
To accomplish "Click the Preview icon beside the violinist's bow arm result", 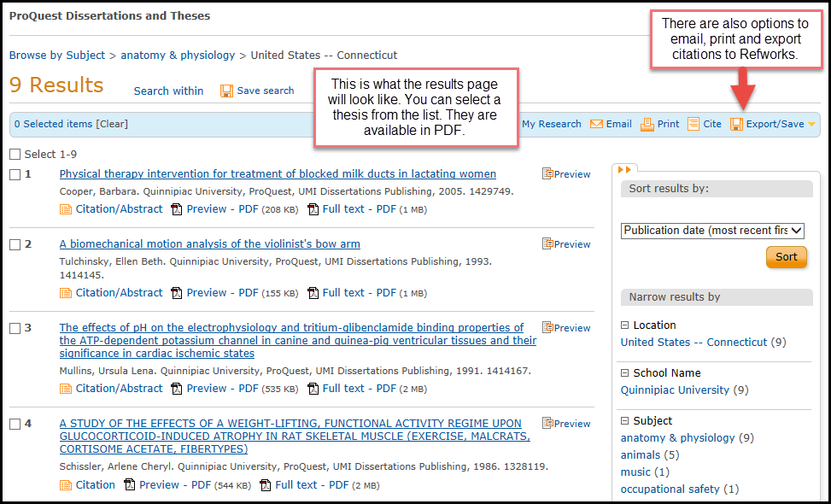I will (x=548, y=243).
